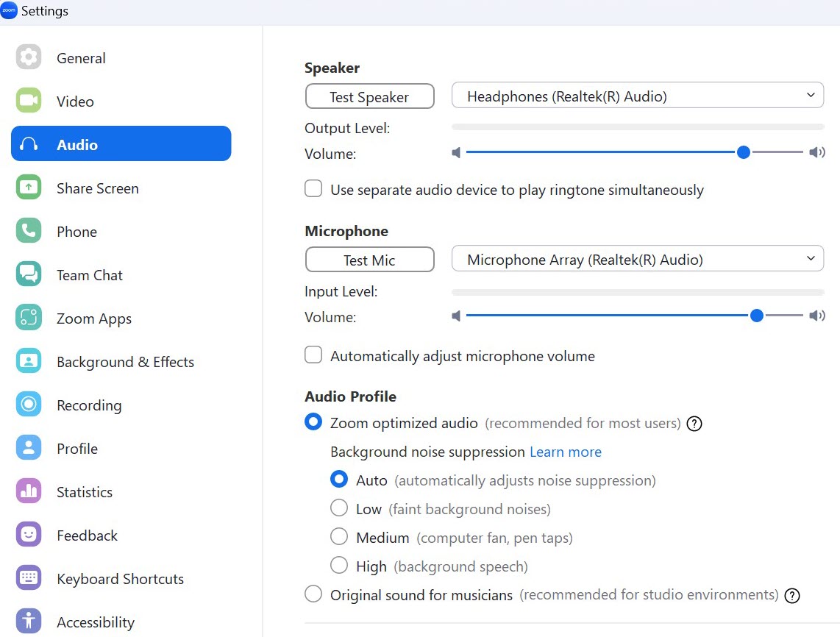Click the Audio headphones icon
840x637 pixels.
pyautogui.click(x=29, y=144)
